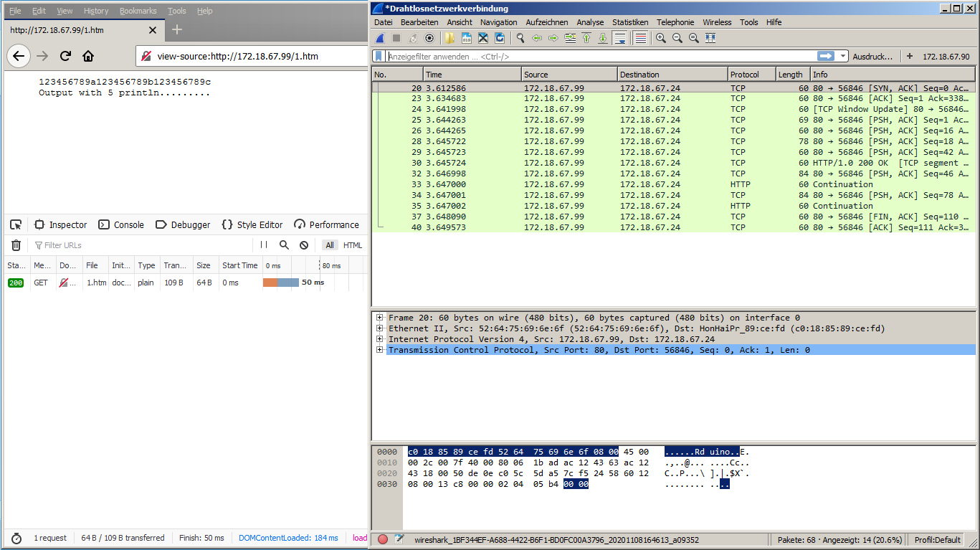The image size is (980, 550).
Task: Click the Ausdruck expression button
Action: [x=872, y=56]
